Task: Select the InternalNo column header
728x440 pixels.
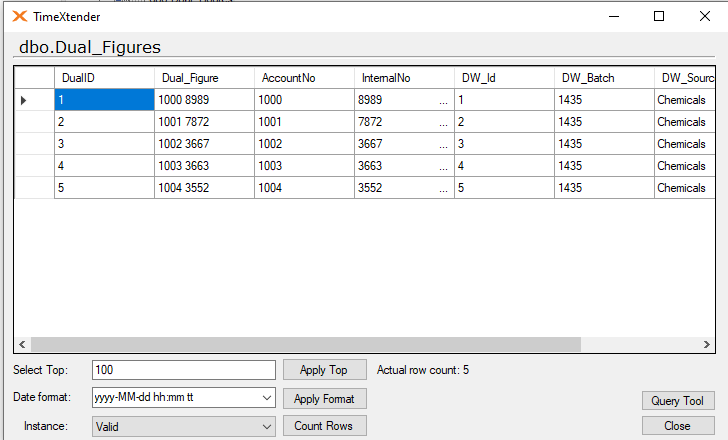Action: pyautogui.click(x=404, y=78)
